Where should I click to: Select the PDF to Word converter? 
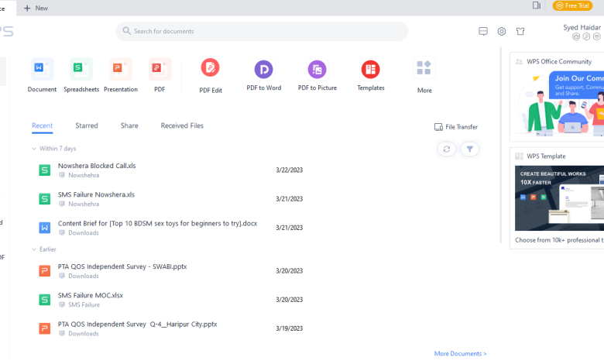tap(263, 70)
